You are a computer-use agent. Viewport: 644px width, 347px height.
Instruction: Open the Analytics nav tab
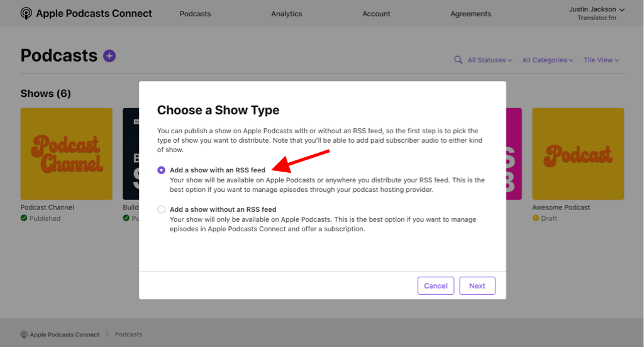tap(286, 14)
